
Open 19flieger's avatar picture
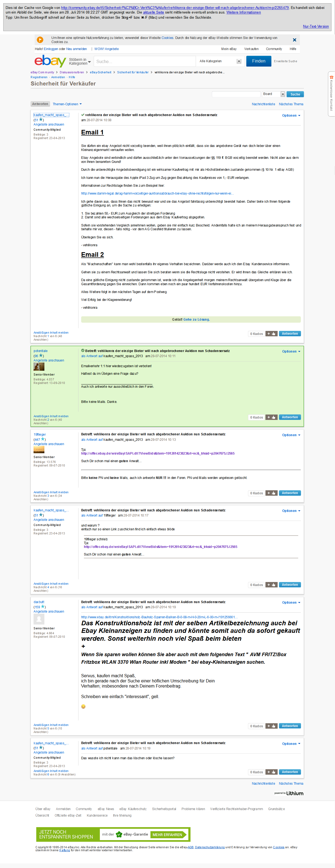(x=39, y=449)
